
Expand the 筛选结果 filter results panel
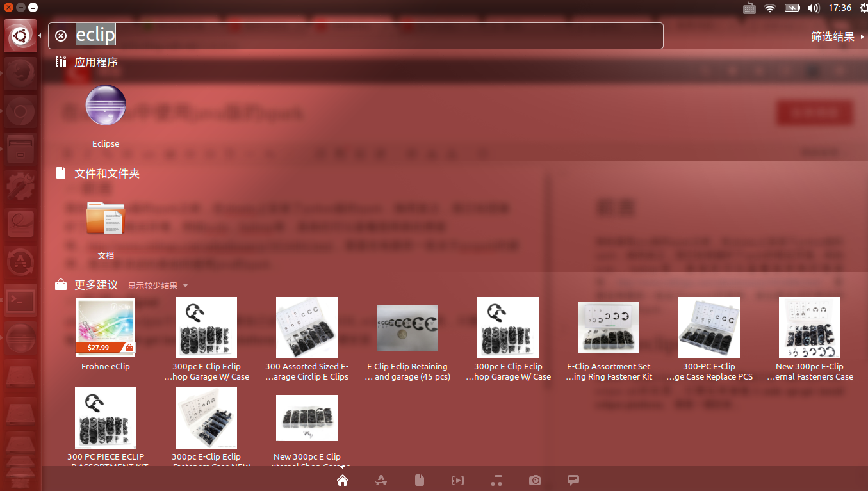pos(838,36)
